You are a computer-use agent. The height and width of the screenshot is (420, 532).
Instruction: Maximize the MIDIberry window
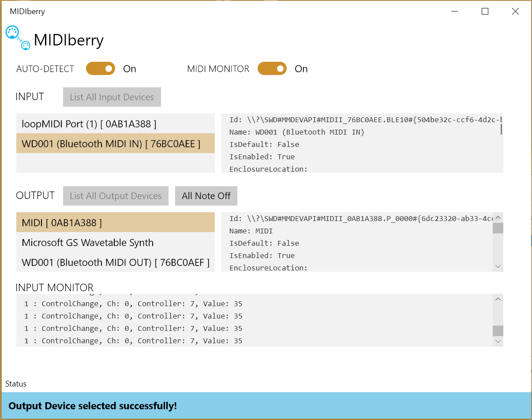(485, 11)
